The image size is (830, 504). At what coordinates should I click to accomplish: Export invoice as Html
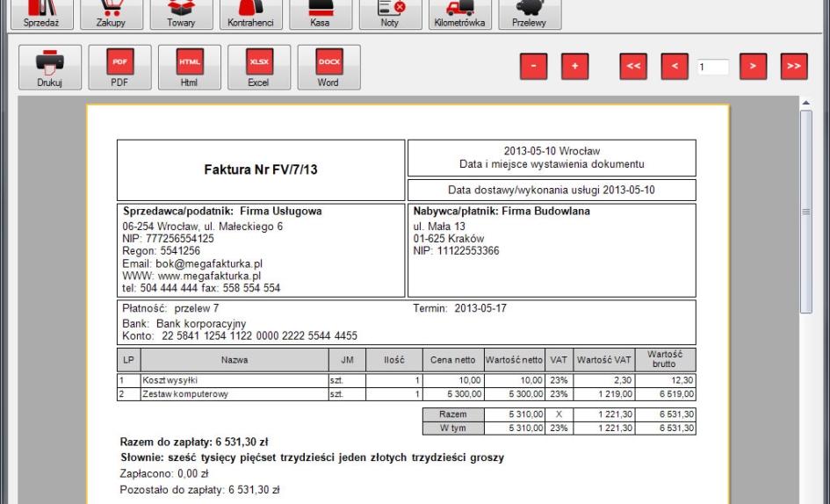click(x=190, y=68)
